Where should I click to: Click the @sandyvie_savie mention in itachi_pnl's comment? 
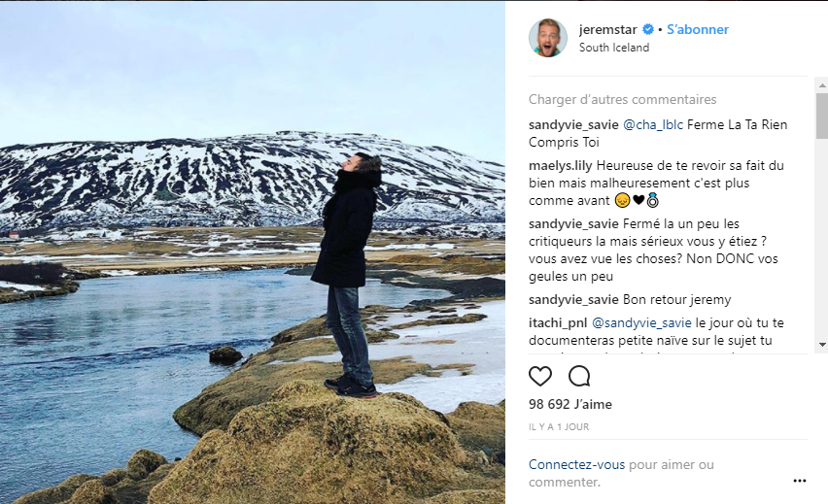641,323
